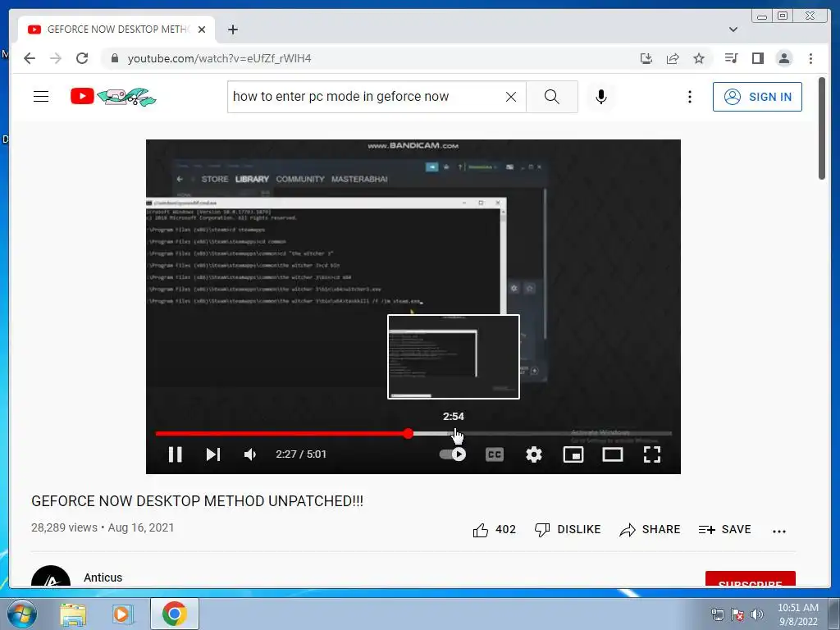Image resolution: width=840 pixels, height=630 pixels.
Task: Open the volume tray icon
Action: tap(756, 614)
